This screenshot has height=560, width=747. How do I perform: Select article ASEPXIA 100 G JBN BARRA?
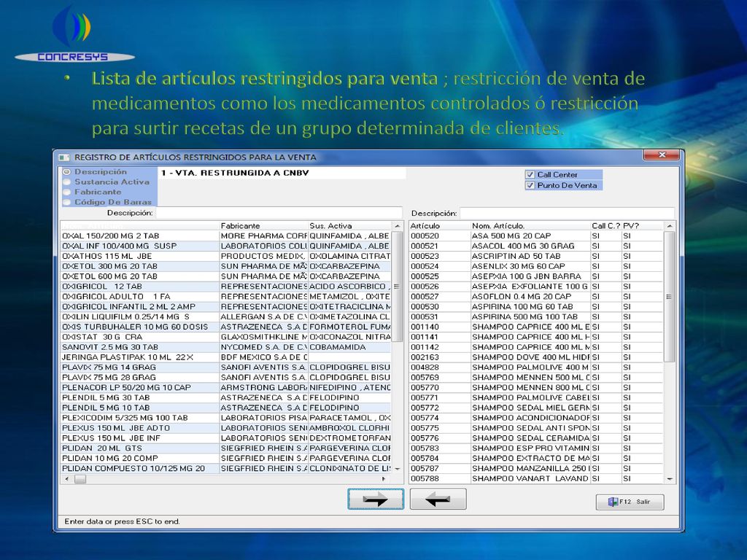click(x=536, y=276)
